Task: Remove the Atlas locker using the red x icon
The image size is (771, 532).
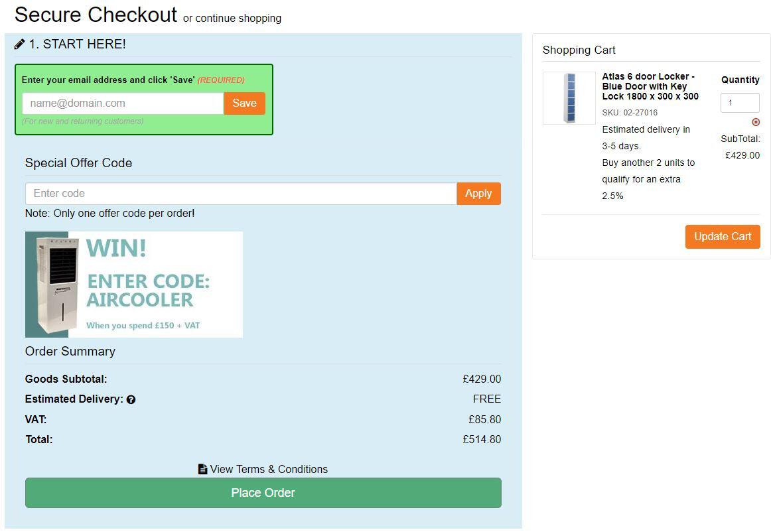Action: pyautogui.click(x=756, y=122)
